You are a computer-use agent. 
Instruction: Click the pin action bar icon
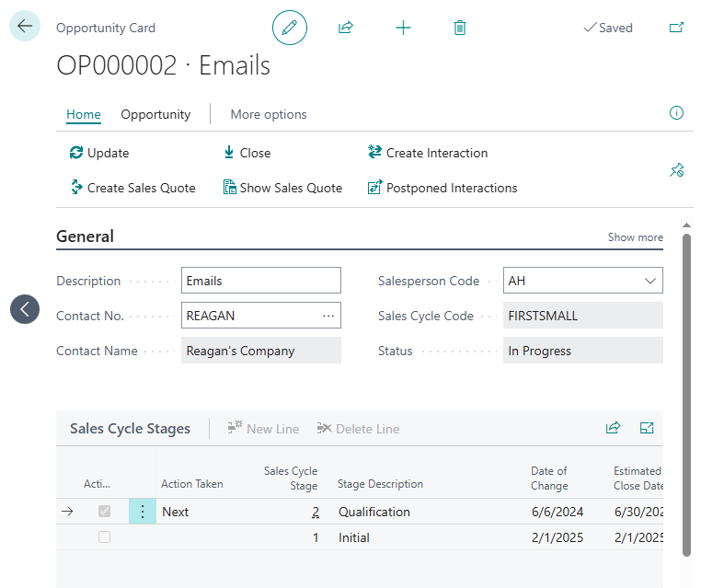[676, 170]
